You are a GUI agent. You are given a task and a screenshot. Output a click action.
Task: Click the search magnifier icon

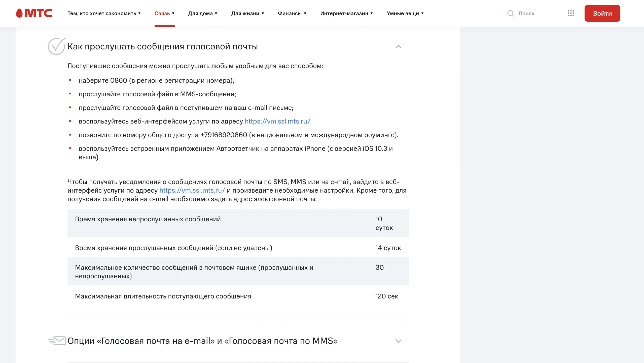[510, 13]
